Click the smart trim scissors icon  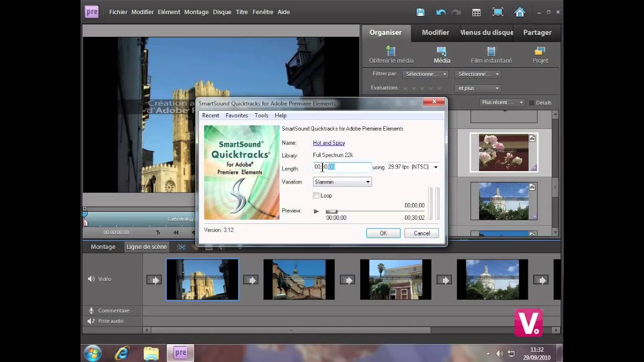click(x=182, y=247)
